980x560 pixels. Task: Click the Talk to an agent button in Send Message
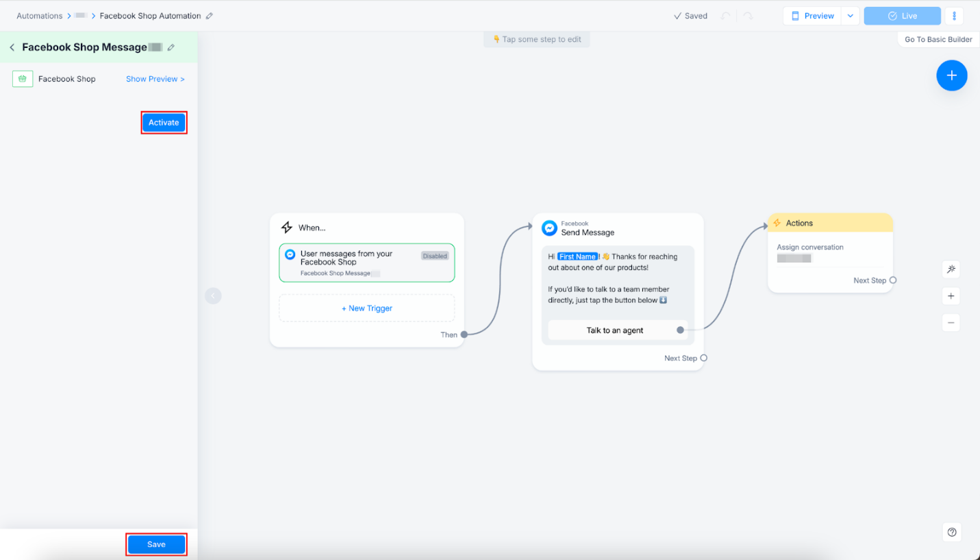pyautogui.click(x=615, y=330)
